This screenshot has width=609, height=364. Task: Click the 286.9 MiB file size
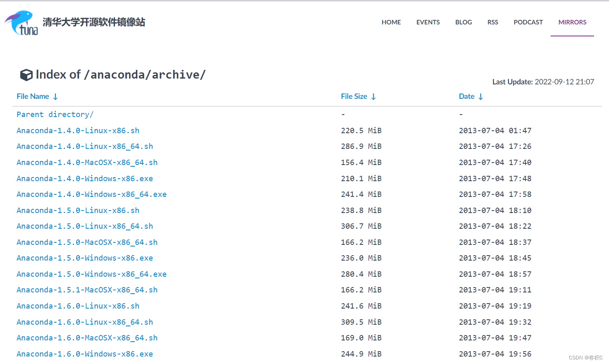coord(361,146)
